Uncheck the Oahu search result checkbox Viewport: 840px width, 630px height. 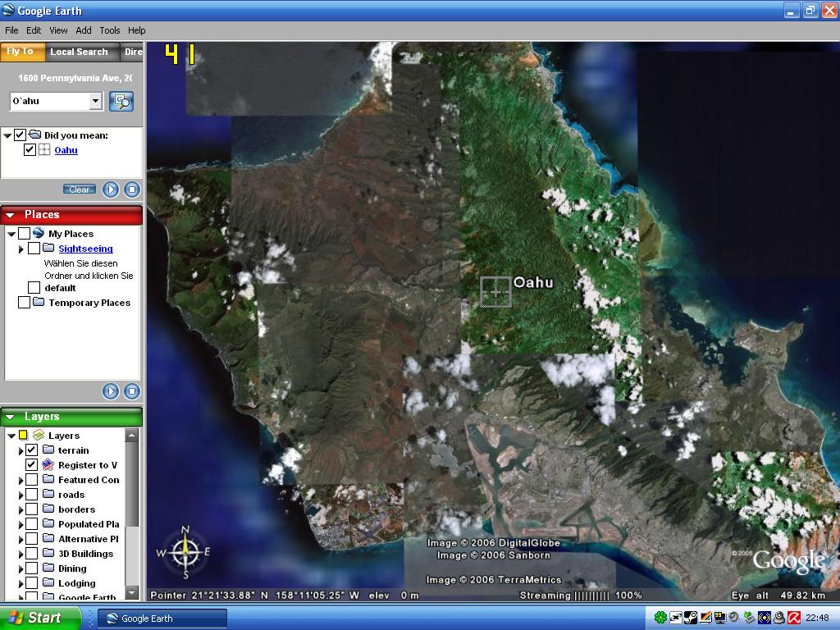click(x=30, y=149)
